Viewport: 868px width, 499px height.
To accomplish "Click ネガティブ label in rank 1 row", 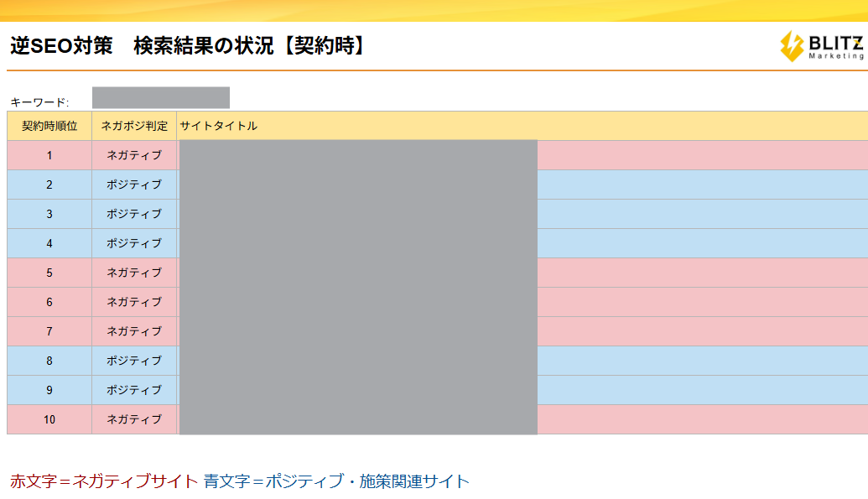I will click(134, 155).
